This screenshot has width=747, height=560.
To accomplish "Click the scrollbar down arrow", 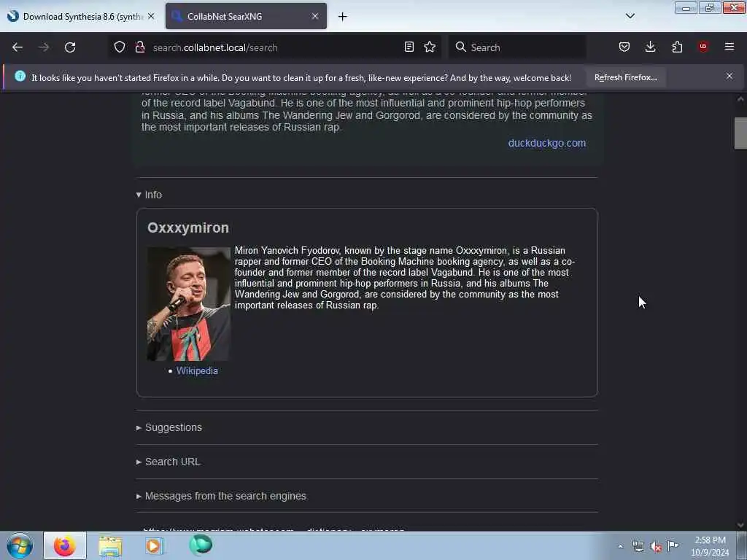I will click(x=740, y=525).
